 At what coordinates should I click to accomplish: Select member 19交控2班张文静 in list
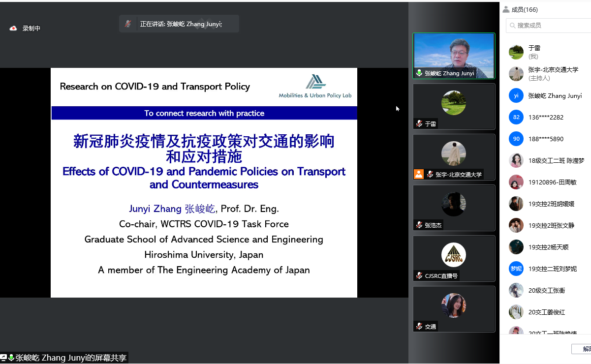point(551,225)
